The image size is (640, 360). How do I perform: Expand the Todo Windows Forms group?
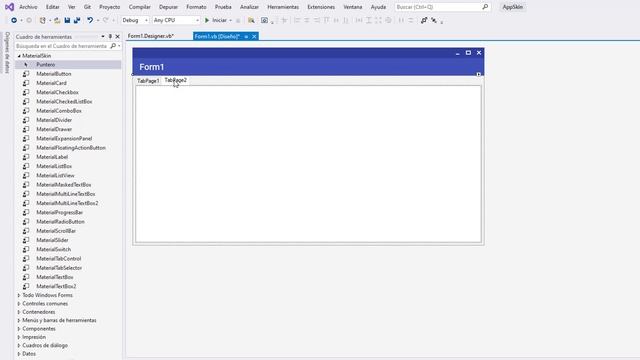coord(19,295)
